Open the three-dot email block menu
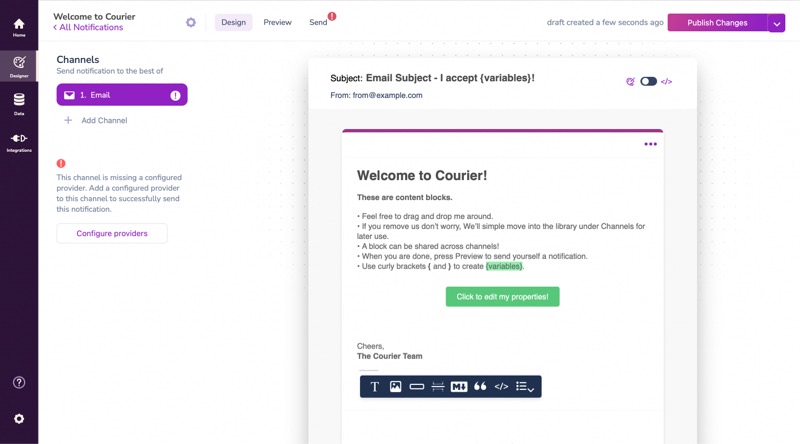800x444 pixels. [651, 144]
